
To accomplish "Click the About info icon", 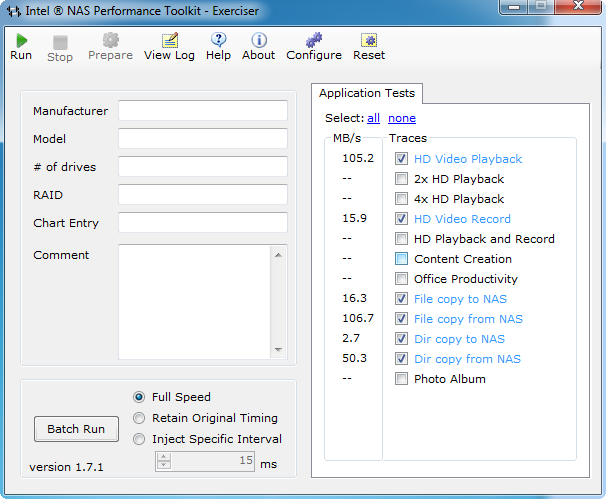I will pos(258,40).
